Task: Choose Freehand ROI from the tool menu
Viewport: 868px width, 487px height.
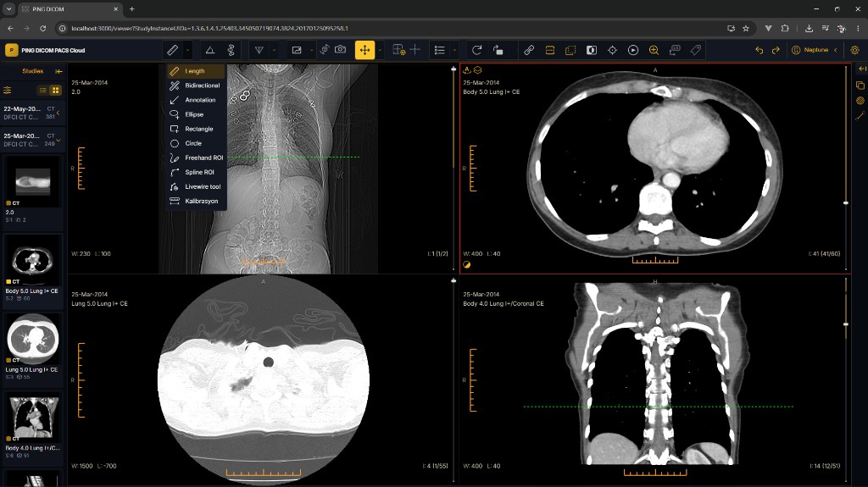Action: point(196,158)
